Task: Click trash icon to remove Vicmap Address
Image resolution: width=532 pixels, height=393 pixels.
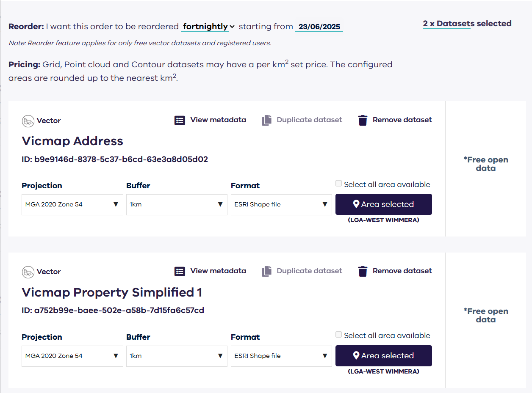Action: pyautogui.click(x=363, y=120)
